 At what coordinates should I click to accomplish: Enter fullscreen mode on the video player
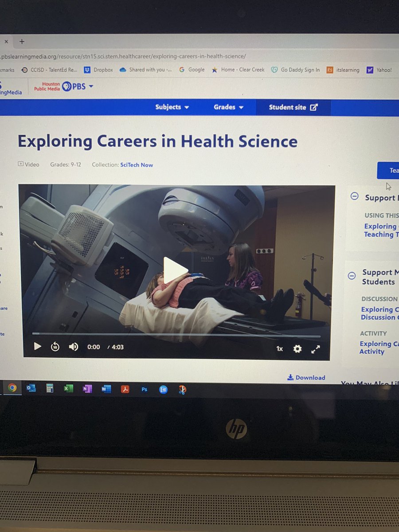coord(316,349)
